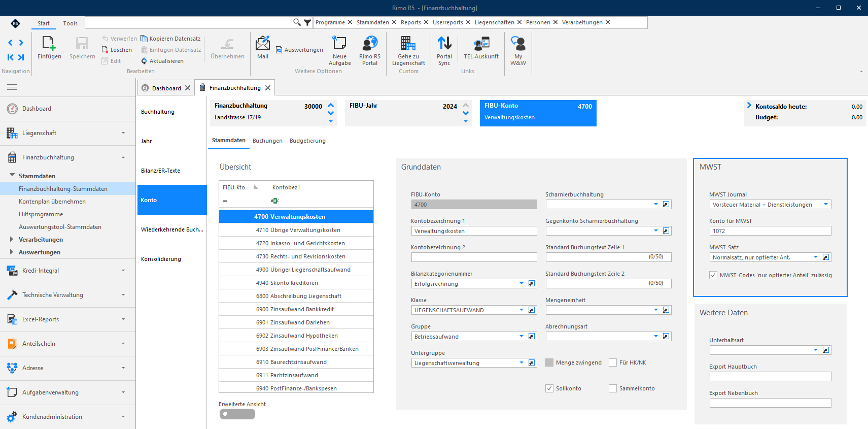Viewport: 868px width, 429px height.
Task: Click the Löschen command
Action: tap(117, 50)
